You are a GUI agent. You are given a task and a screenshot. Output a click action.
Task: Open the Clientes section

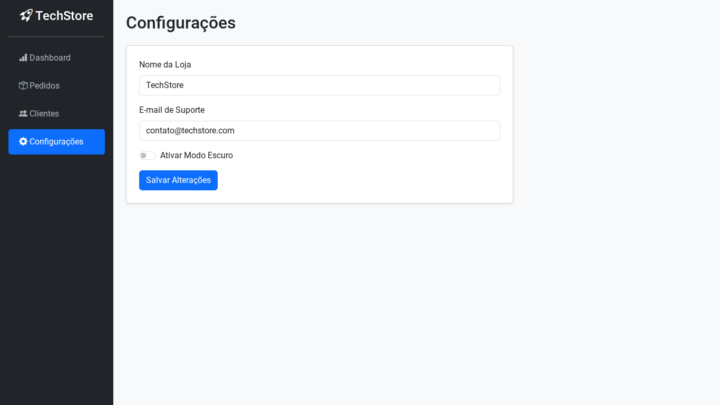45,114
